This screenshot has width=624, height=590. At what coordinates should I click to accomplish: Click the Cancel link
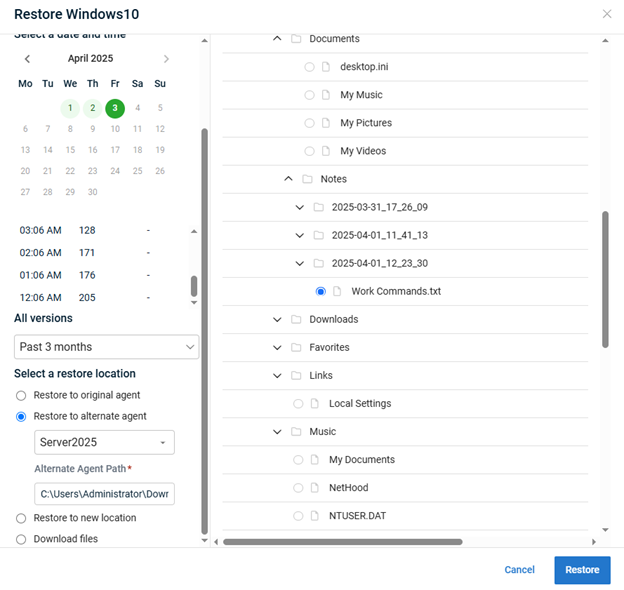click(519, 570)
